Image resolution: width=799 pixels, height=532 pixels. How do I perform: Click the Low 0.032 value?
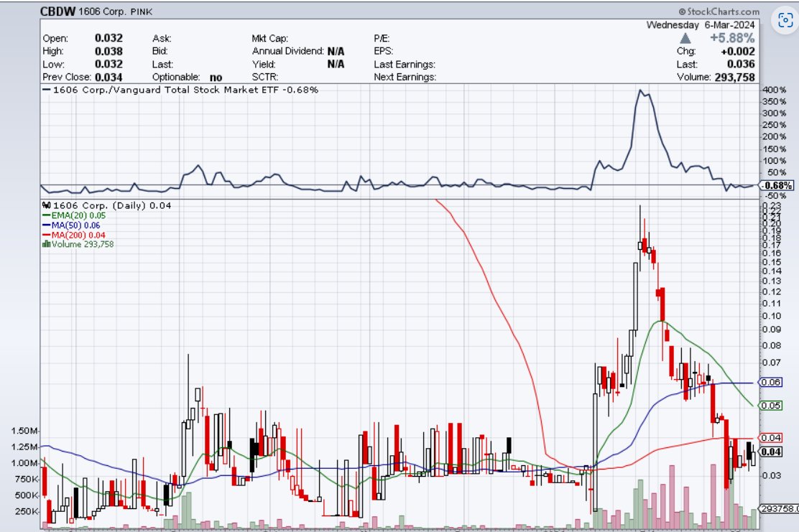coord(108,64)
